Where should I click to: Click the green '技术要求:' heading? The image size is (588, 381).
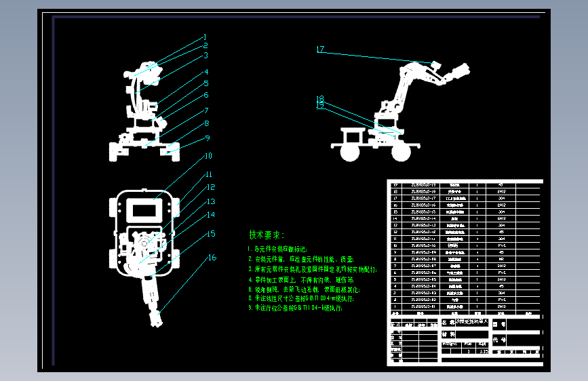pyautogui.click(x=267, y=235)
